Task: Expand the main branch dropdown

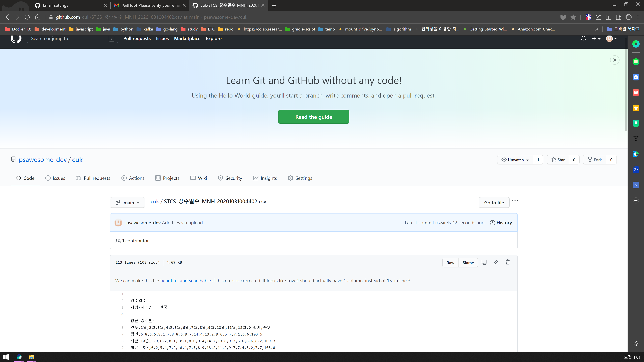Action: click(x=127, y=203)
